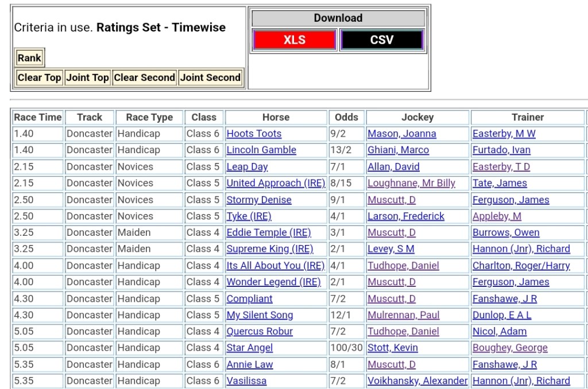Open jockey Mason, Joanna link
The width and height of the screenshot is (588, 389).
pyautogui.click(x=401, y=134)
